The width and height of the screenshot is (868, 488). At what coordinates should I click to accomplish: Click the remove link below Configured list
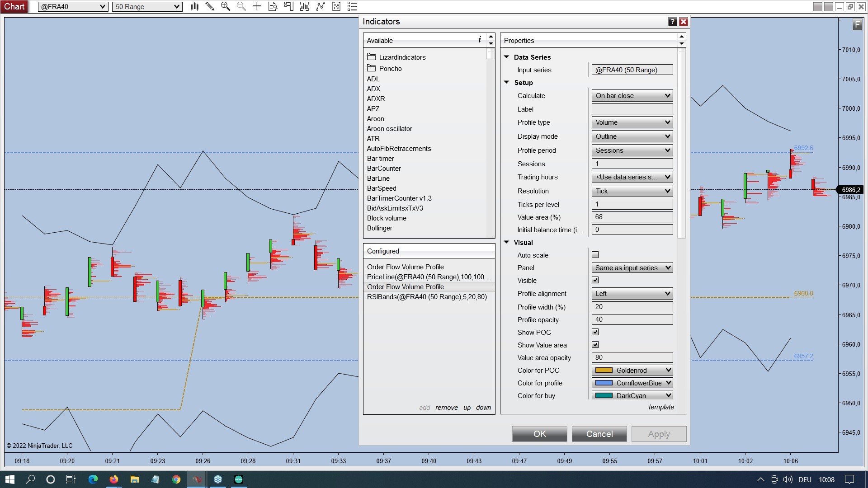coord(446,408)
